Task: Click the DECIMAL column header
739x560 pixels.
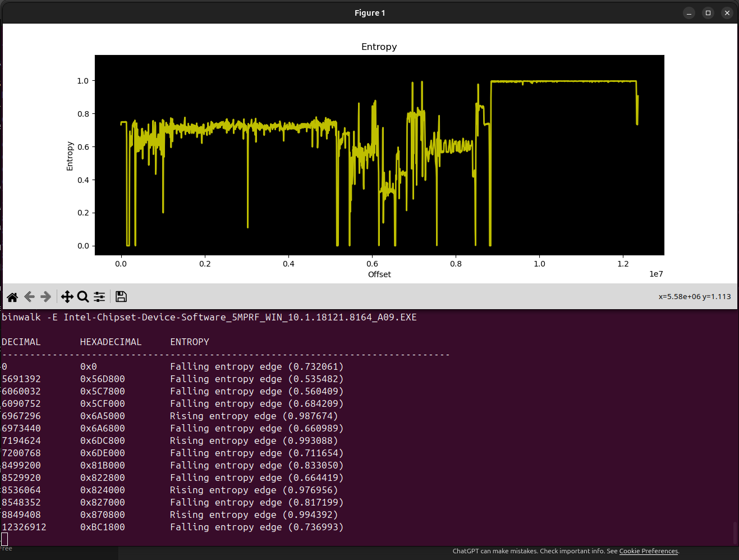Action: (21, 342)
